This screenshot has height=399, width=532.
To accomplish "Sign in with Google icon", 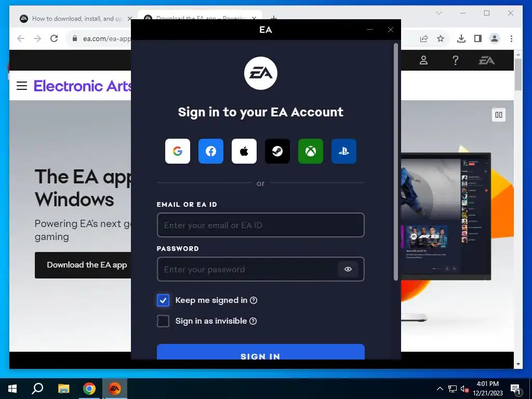I will click(178, 151).
